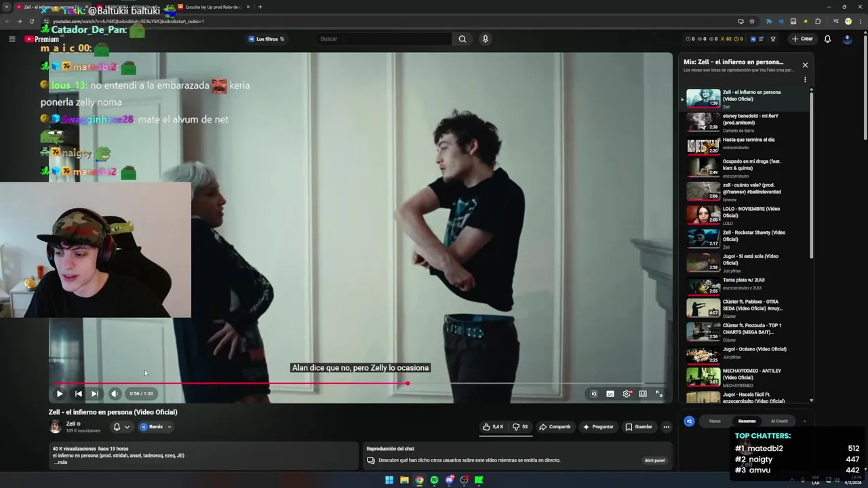Enter fullscreen mode in player
Screen dimensions: 868x488
pos(659,394)
